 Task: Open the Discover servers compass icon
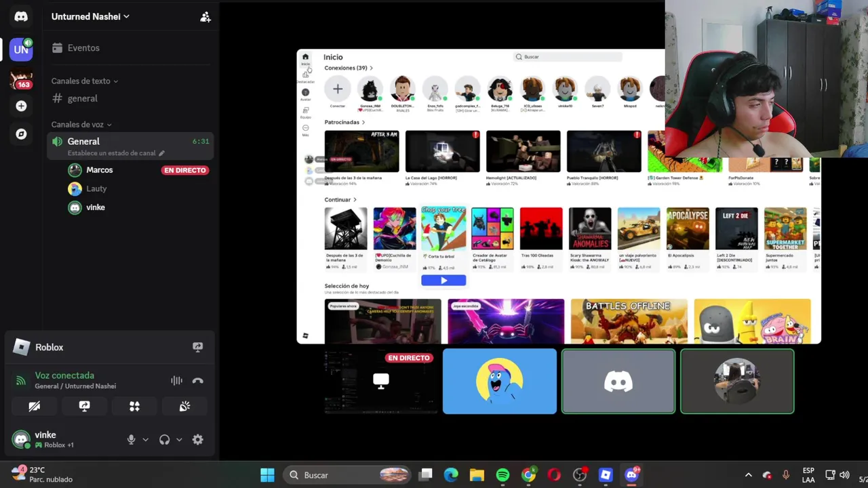[21, 134]
